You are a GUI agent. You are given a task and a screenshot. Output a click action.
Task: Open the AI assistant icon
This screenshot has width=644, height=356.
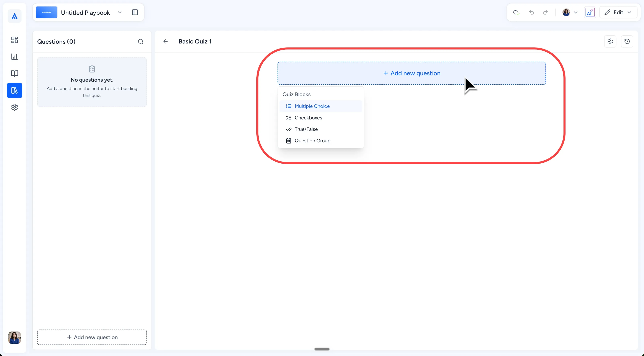coord(590,12)
